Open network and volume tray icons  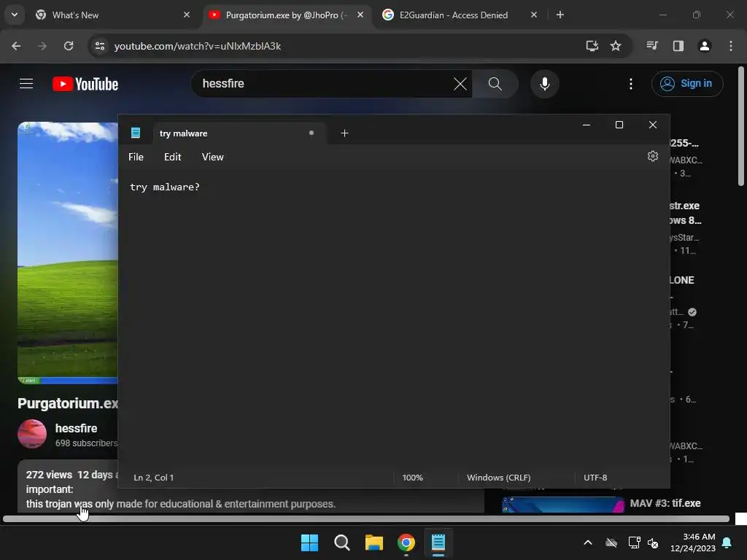(643, 542)
